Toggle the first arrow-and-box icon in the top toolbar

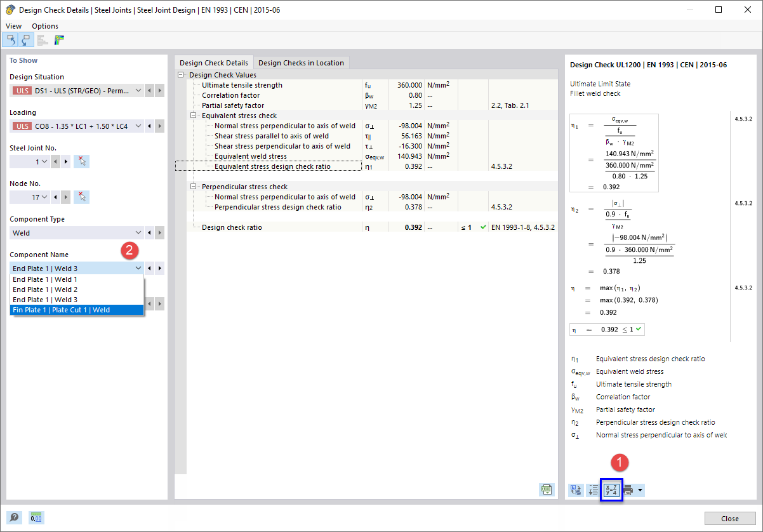point(11,40)
